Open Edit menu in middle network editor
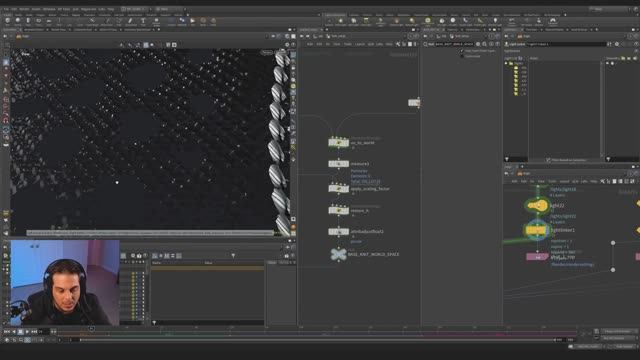The height and width of the screenshot is (360, 640). [x=319, y=44]
